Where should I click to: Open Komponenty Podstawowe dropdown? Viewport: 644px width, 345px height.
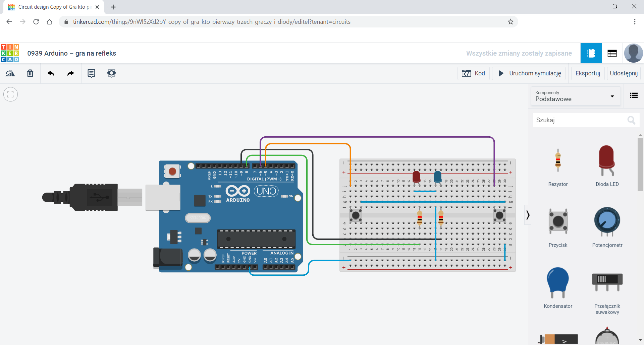576,96
